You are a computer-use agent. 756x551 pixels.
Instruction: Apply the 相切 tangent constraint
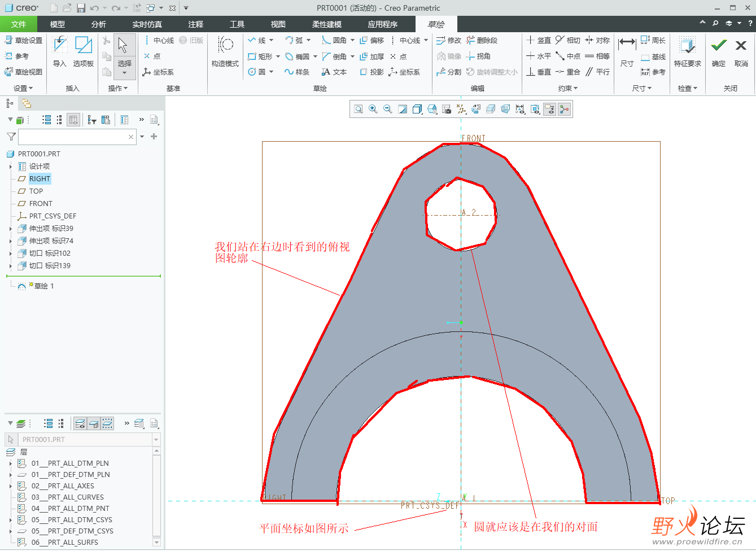[567, 41]
